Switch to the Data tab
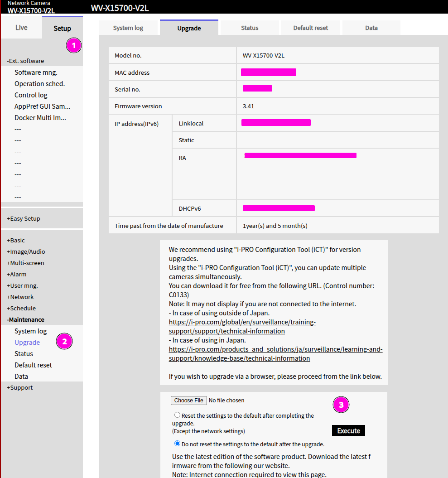The image size is (448, 478). pyautogui.click(x=371, y=28)
